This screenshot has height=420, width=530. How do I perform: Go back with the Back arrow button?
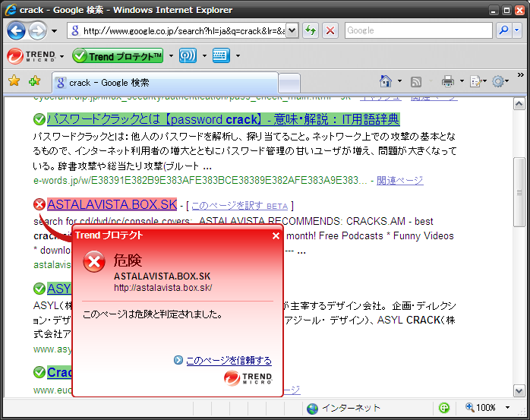[x=16, y=31]
